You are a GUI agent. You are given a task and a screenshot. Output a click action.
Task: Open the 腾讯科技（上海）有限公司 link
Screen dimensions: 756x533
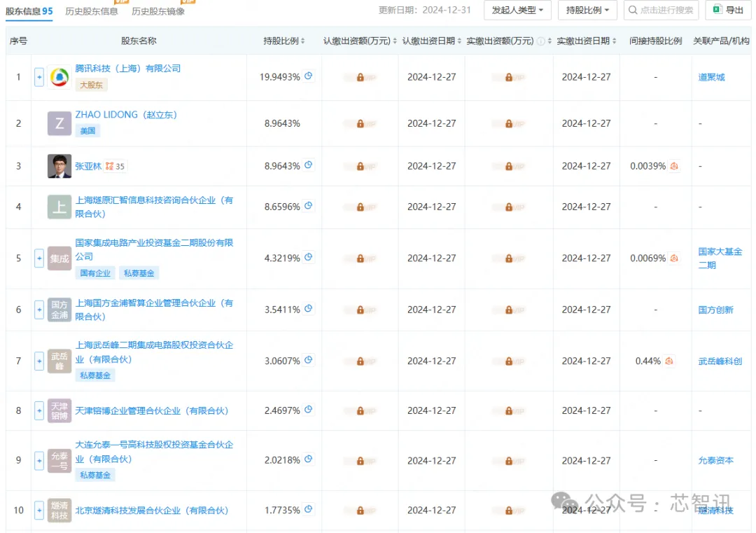(x=128, y=69)
